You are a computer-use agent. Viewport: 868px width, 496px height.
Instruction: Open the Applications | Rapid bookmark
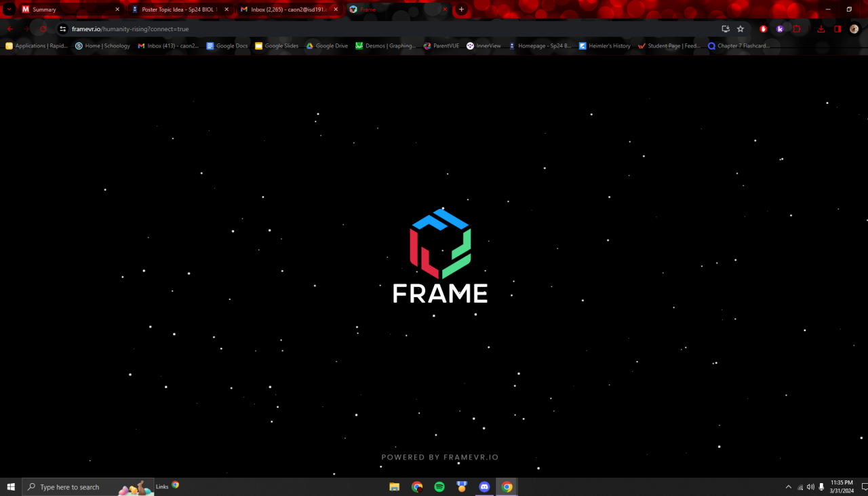click(37, 46)
